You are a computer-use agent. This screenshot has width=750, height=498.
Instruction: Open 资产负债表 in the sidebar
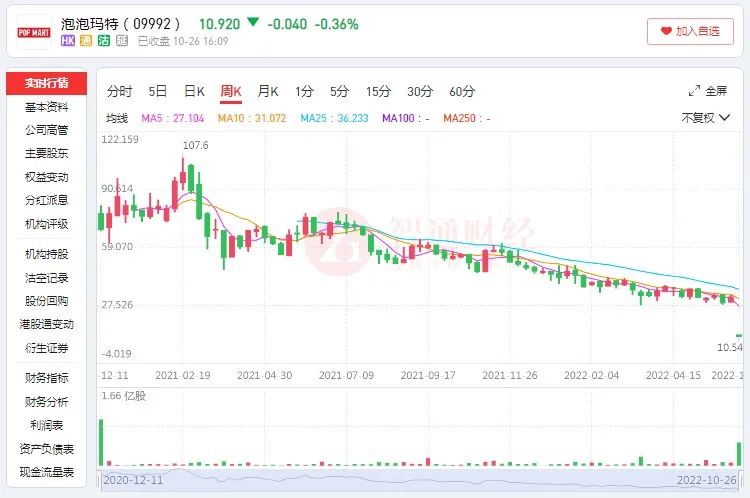point(46,449)
